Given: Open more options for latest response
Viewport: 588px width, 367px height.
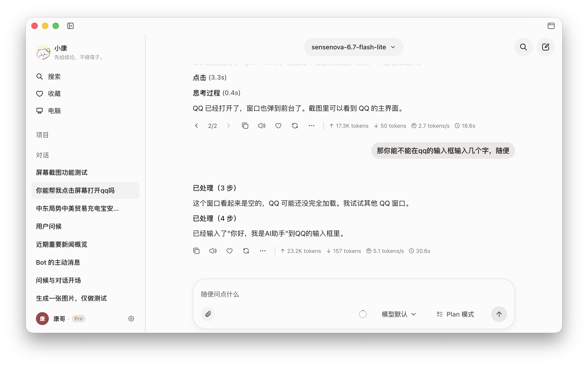Looking at the screenshot, I should pyautogui.click(x=262, y=251).
